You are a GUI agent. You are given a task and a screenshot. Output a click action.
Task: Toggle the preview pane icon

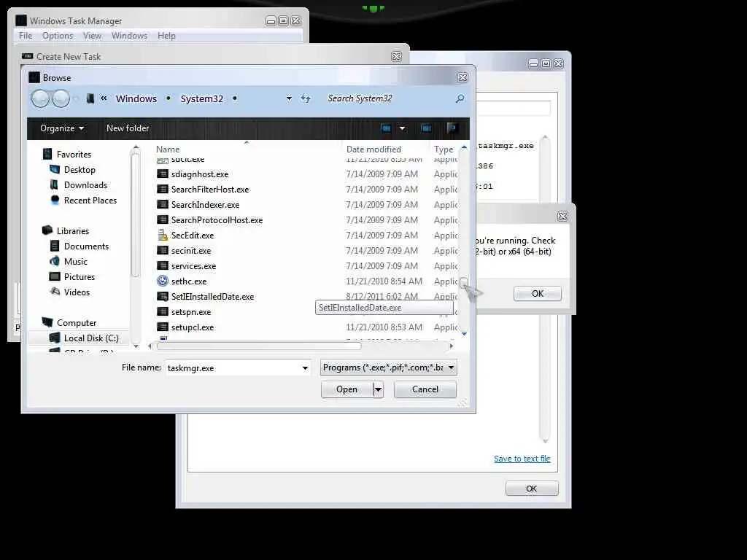(x=426, y=128)
